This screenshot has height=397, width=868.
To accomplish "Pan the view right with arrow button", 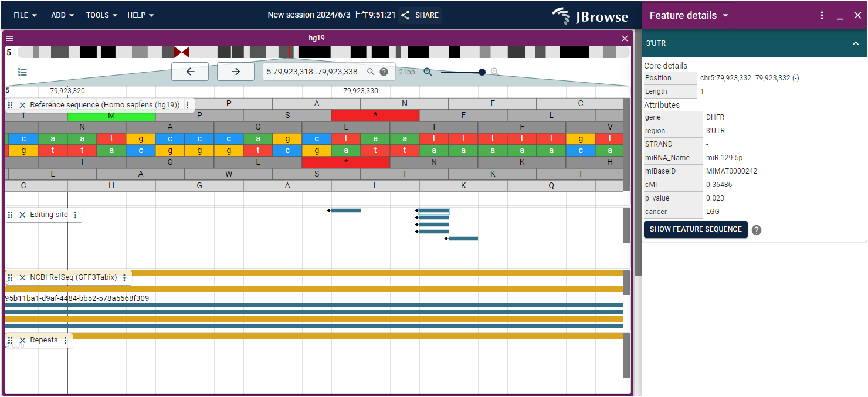I will [x=236, y=72].
